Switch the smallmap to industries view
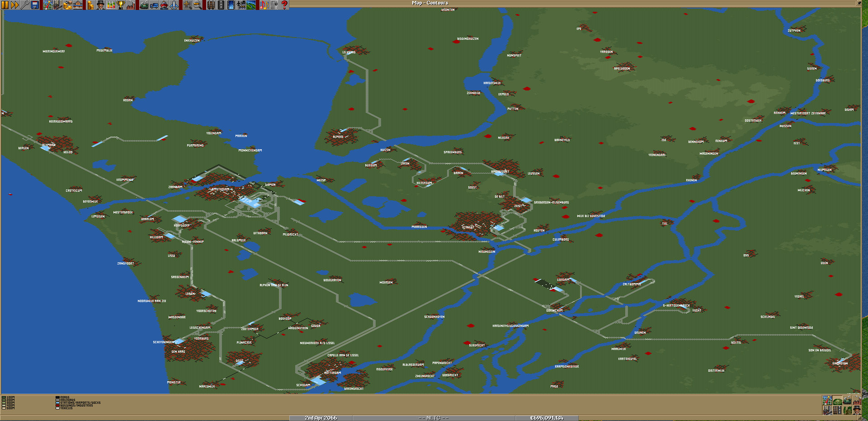868x421 pixels. (x=857, y=400)
